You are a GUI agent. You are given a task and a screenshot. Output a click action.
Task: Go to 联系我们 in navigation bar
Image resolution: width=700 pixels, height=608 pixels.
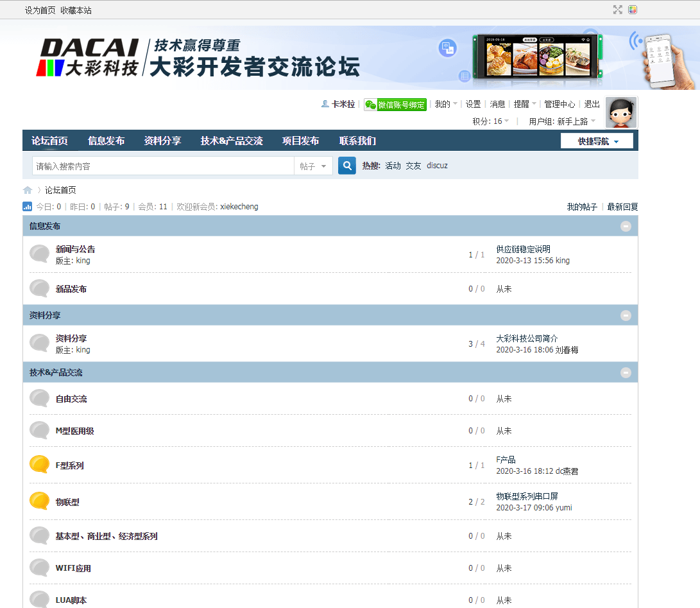pyautogui.click(x=357, y=141)
